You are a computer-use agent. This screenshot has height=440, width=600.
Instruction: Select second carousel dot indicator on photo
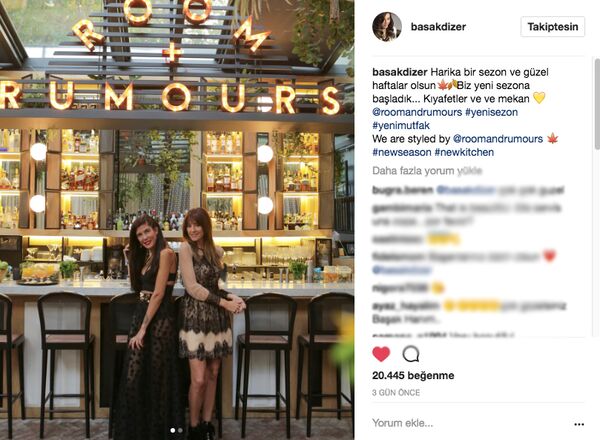180,430
